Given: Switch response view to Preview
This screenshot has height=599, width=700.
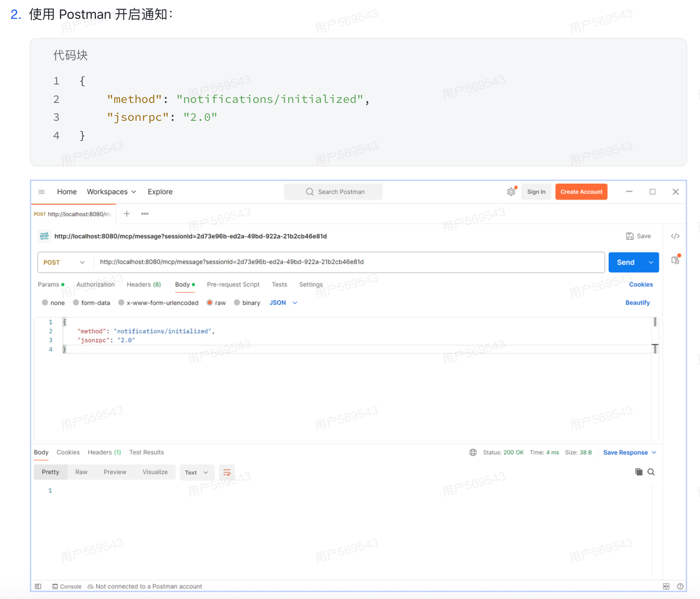Looking at the screenshot, I should (x=115, y=472).
